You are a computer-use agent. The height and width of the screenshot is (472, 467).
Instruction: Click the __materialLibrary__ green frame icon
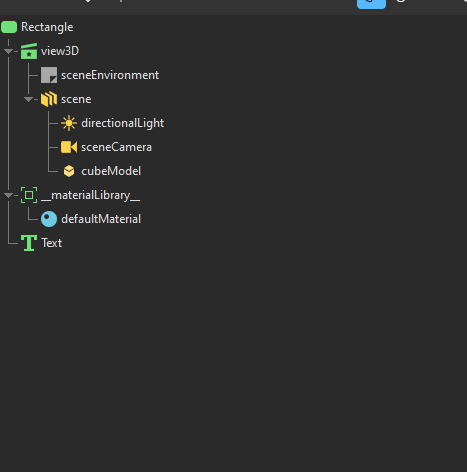(x=29, y=195)
